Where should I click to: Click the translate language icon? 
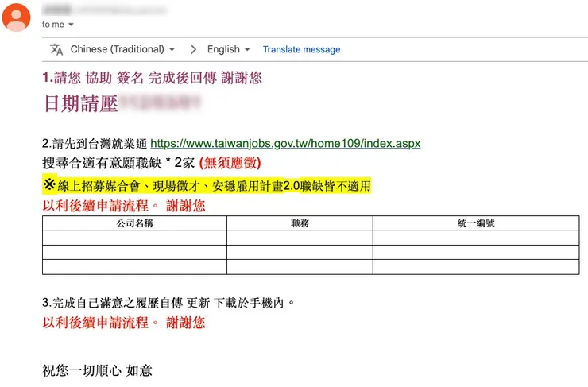point(56,49)
